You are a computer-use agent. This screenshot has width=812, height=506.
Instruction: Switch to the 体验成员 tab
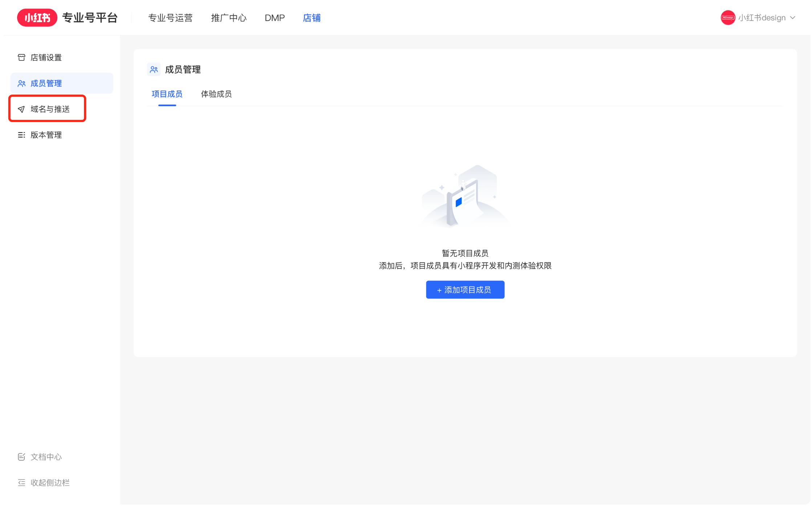tap(216, 94)
